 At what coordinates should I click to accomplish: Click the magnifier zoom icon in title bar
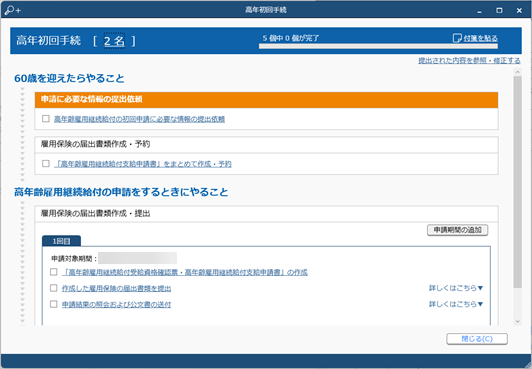[x=13, y=10]
